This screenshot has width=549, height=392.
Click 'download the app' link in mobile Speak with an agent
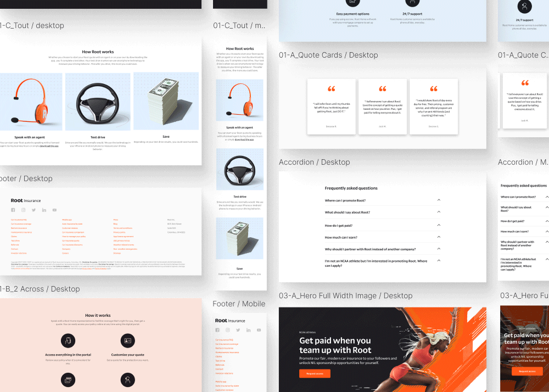[x=244, y=139]
